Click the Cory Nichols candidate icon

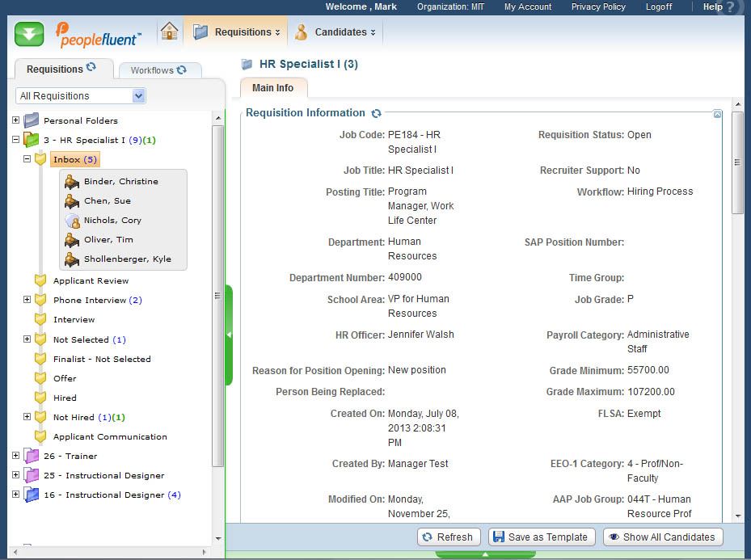pos(73,221)
